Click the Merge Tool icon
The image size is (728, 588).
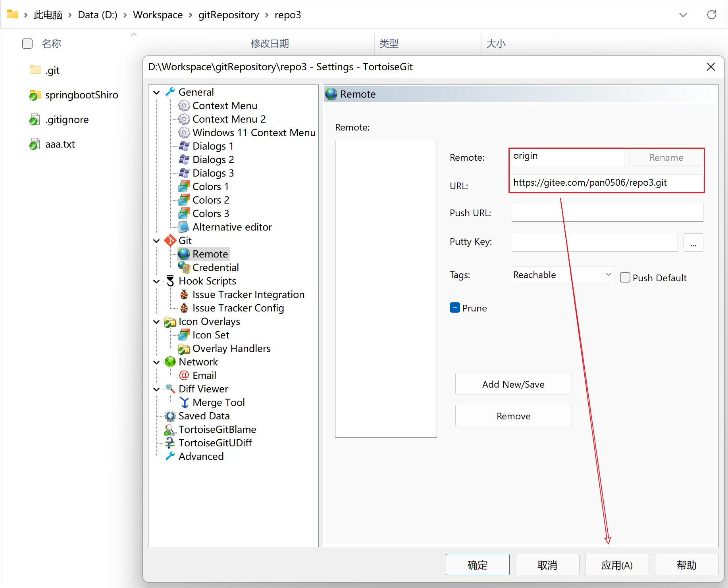point(184,403)
